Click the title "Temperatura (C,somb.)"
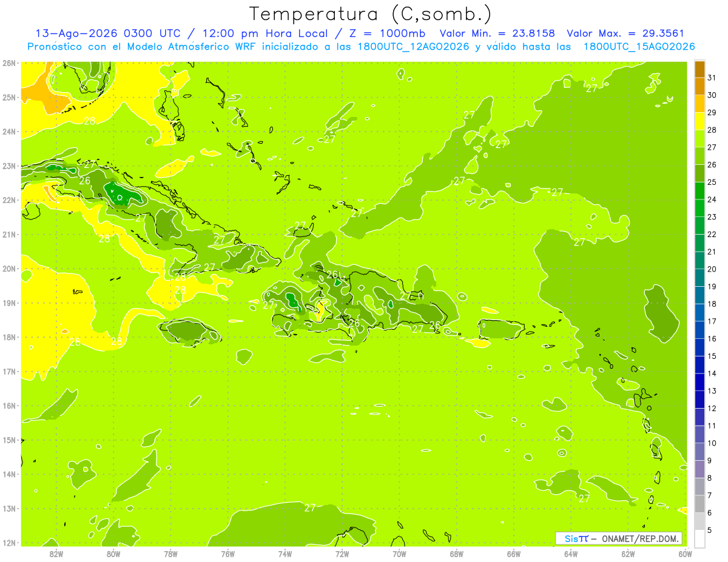The height and width of the screenshot is (562, 728). click(x=370, y=14)
